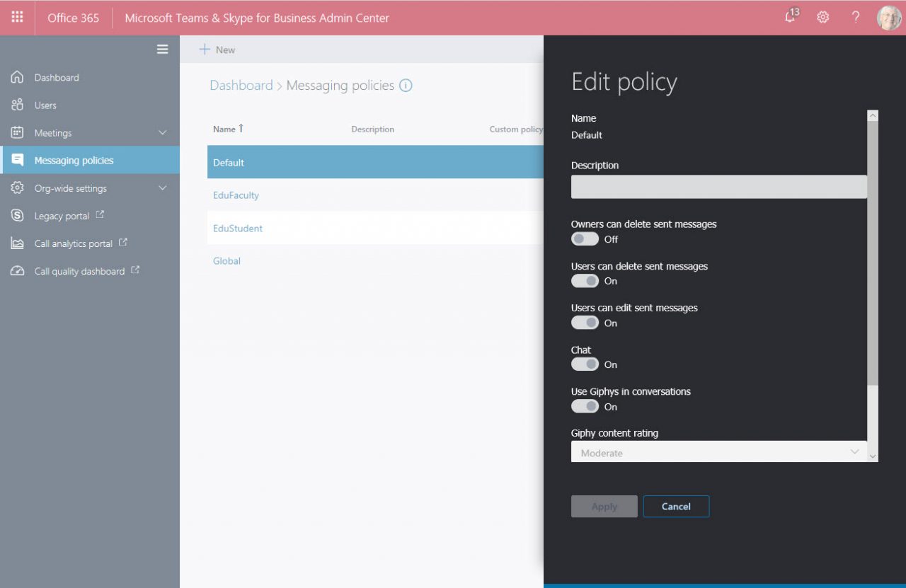Click the Call analytics chart icon
906x588 pixels.
click(18, 243)
